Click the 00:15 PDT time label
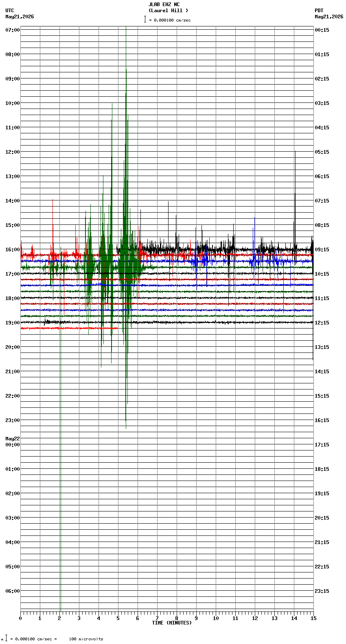The height and width of the screenshot is (644, 346). [x=322, y=30]
